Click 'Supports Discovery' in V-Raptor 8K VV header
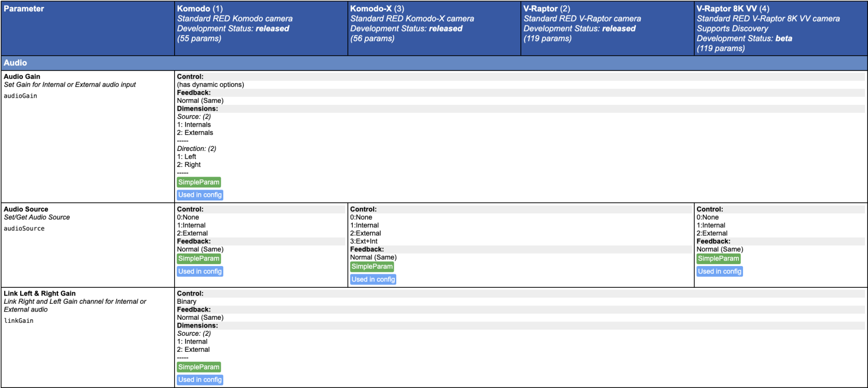This screenshot has width=868, height=388. tap(732, 29)
